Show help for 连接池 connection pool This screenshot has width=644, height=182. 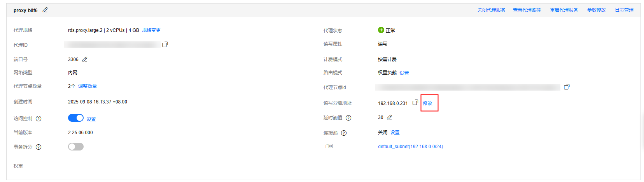pyautogui.click(x=344, y=133)
